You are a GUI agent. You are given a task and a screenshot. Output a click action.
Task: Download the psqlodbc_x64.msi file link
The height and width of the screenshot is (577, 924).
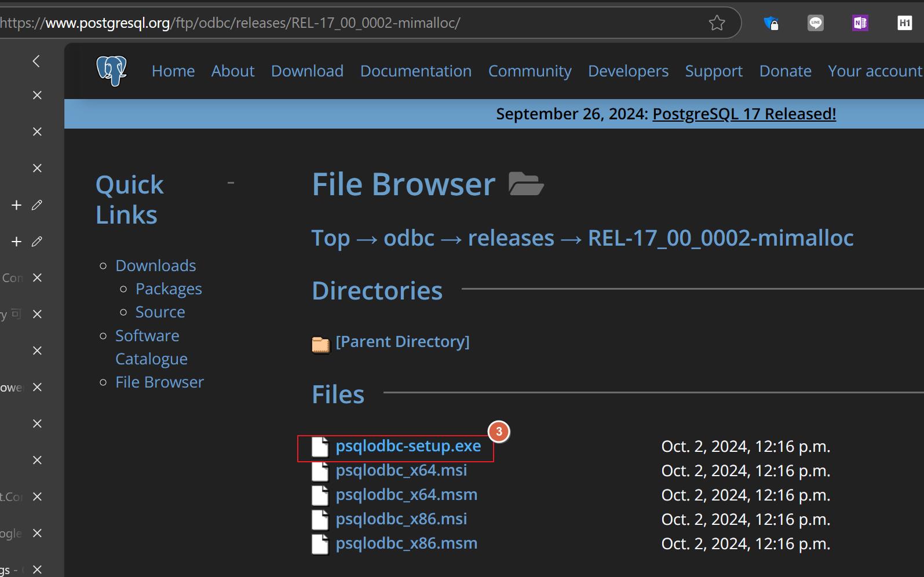(401, 470)
